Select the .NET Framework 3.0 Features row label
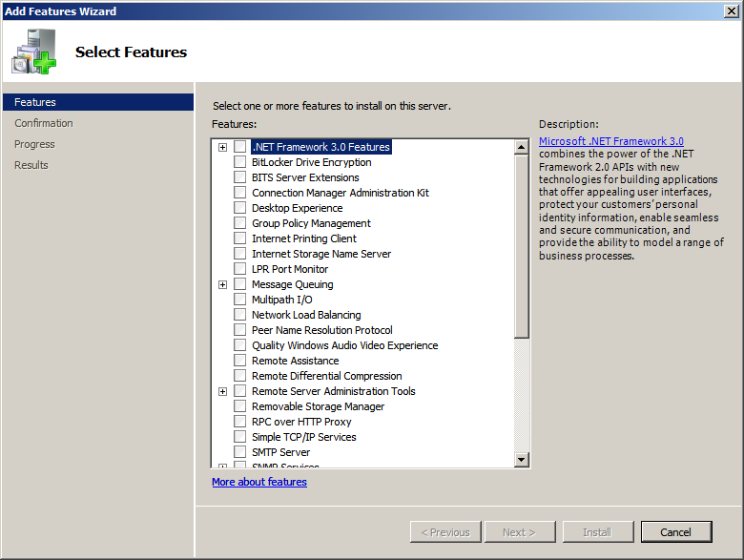The height and width of the screenshot is (560, 744). coord(321,147)
